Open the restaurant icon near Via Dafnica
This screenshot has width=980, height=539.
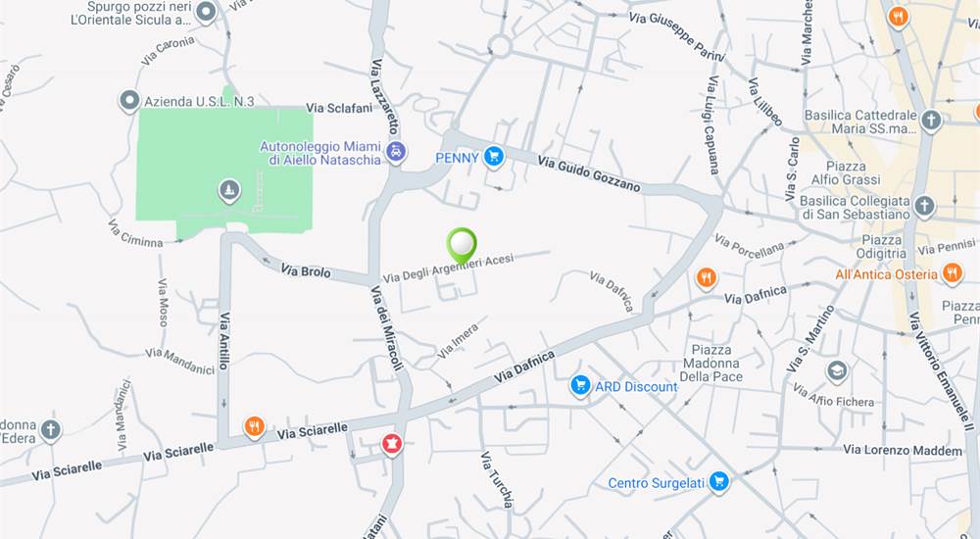point(707,277)
